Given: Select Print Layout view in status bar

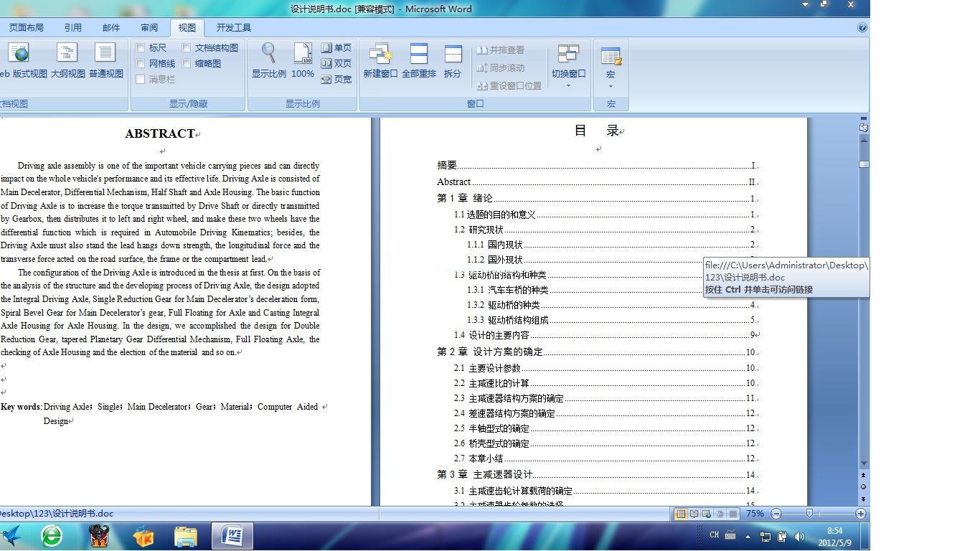Looking at the screenshot, I should 680,514.
